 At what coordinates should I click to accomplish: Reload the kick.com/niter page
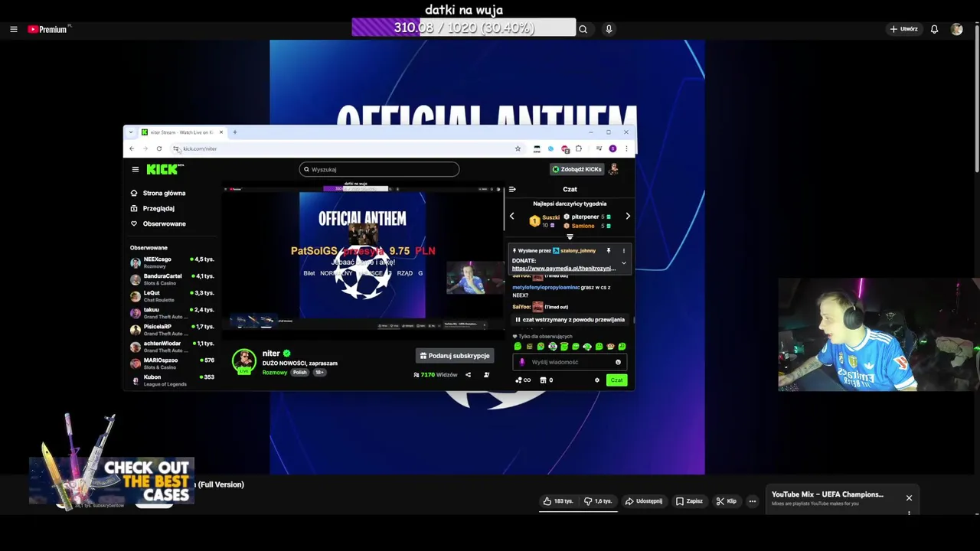[x=159, y=148]
